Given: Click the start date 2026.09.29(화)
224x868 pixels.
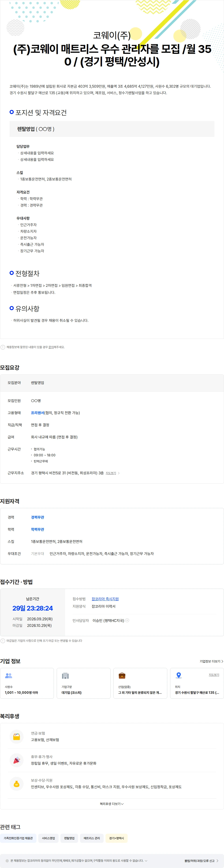Looking at the screenshot, I should [40, 619].
